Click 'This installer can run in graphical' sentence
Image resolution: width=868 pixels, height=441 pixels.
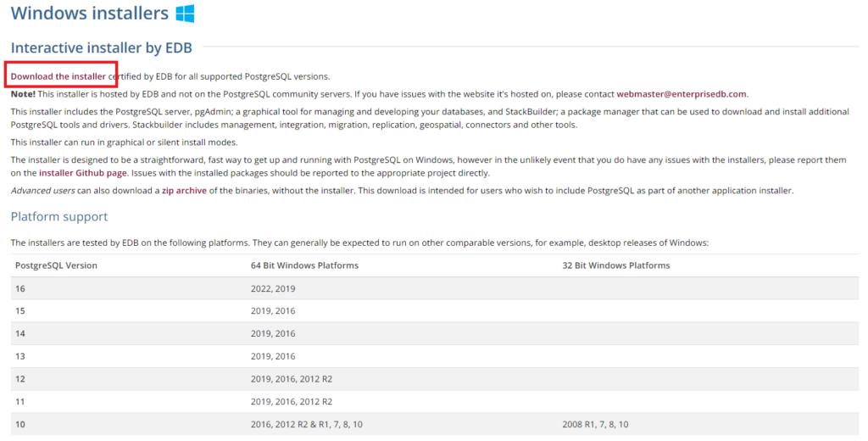124,142
